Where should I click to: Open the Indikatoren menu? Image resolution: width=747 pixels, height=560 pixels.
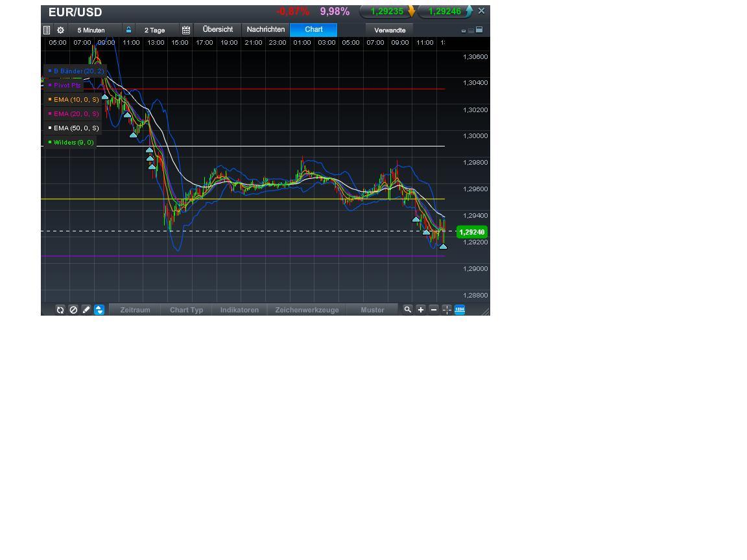click(x=239, y=310)
